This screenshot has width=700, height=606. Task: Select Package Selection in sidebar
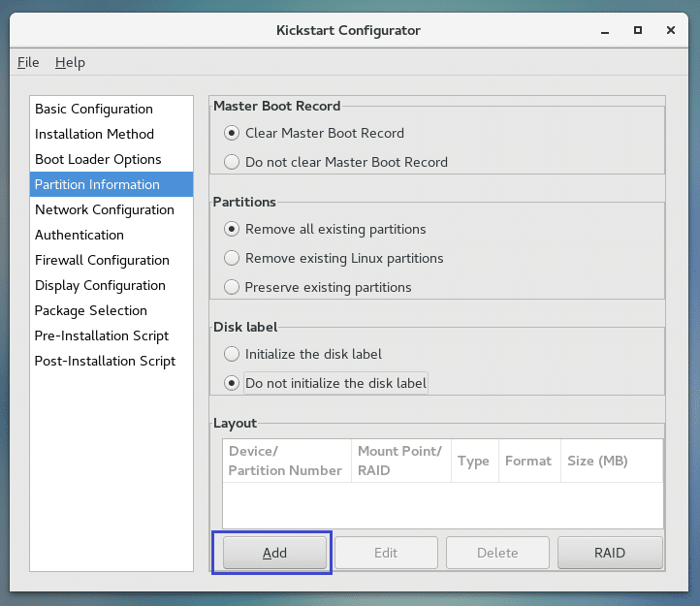91,310
